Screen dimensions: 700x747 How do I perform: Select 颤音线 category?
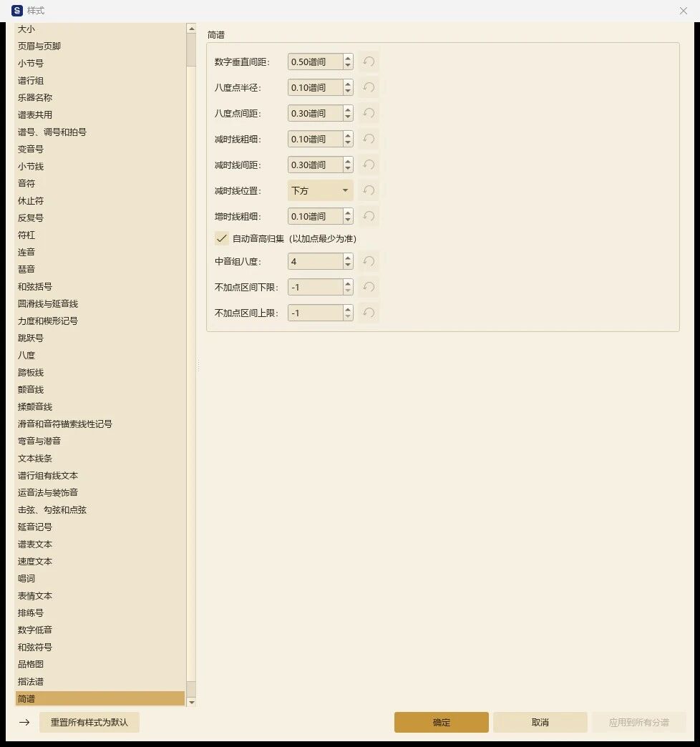click(x=100, y=390)
